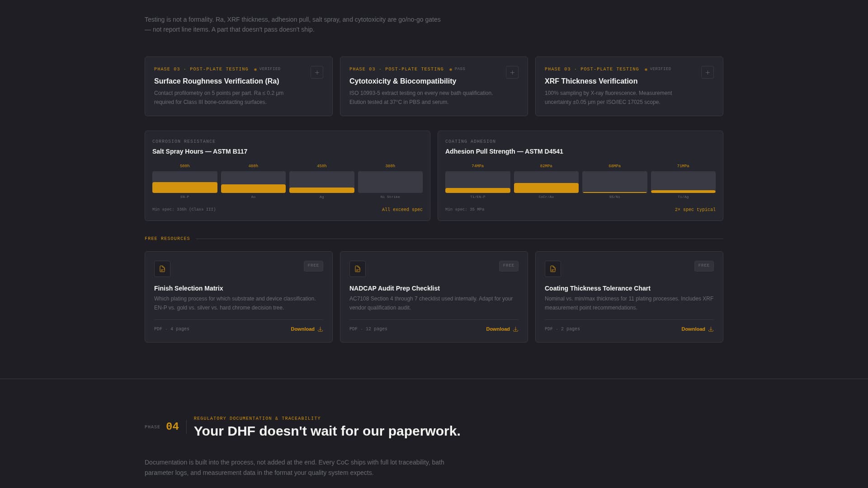Click the download arrow icon next to Finish Selection Matrix Download
The image size is (868, 488).
(320, 329)
